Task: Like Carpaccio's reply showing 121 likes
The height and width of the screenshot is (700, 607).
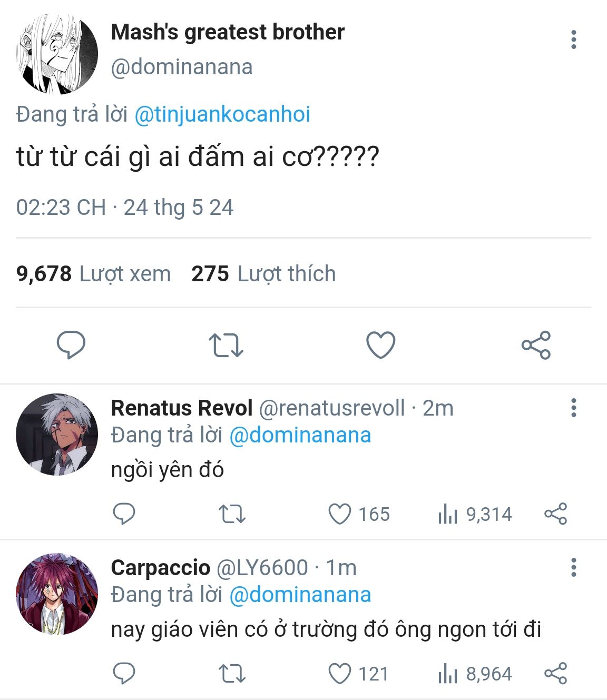Action: pyautogui.click(x=358, y=674)
